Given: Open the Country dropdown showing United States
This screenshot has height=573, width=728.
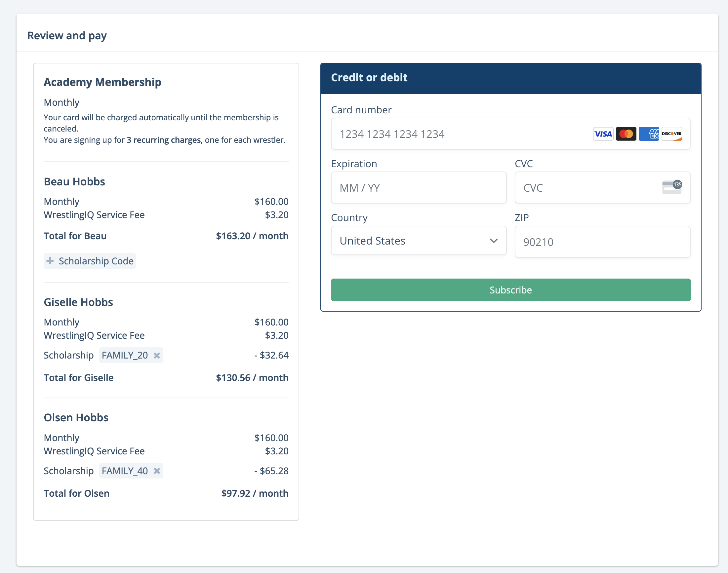Looking at the screenshot, I should coord(419,241).
